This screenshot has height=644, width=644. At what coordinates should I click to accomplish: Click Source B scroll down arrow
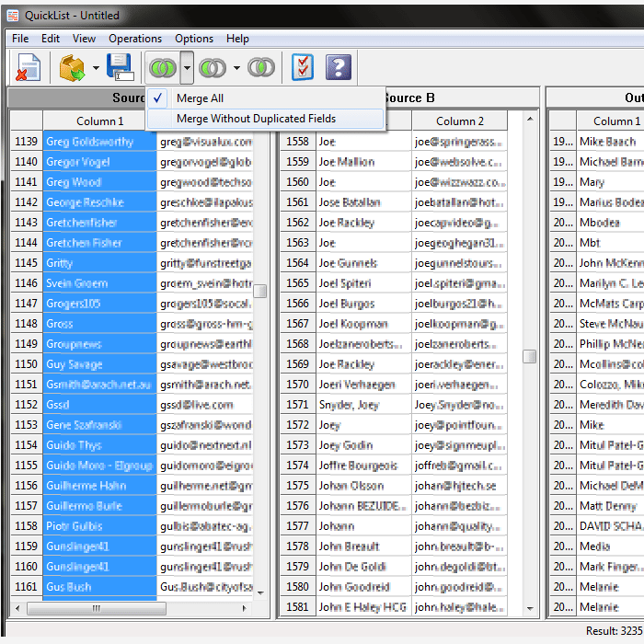point(530,608)
